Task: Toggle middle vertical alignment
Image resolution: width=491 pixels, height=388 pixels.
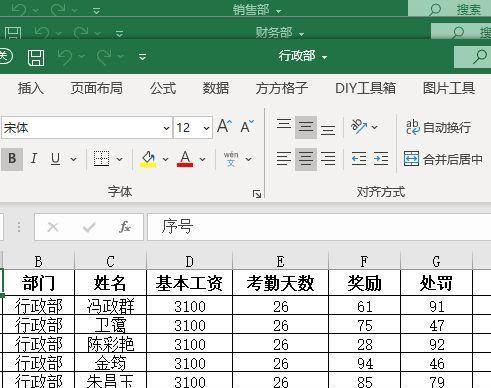Action: click(306, 127)
